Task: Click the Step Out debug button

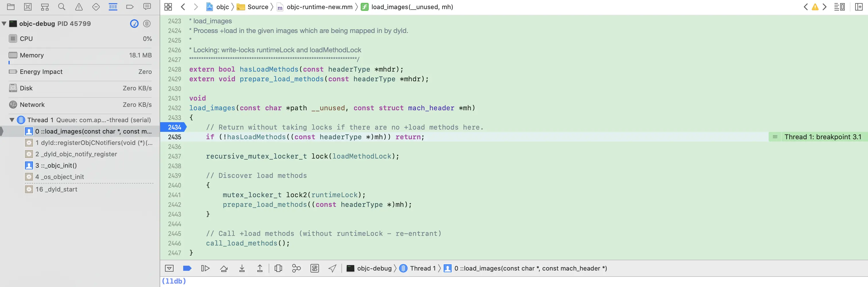Action: pos(260,268)
